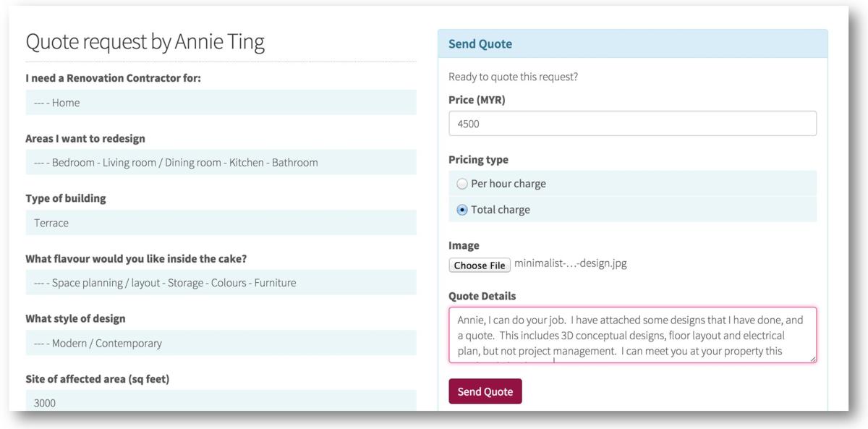Click the areas to redesign answer field
Screen dimensions: 868x429
(221, 163)
